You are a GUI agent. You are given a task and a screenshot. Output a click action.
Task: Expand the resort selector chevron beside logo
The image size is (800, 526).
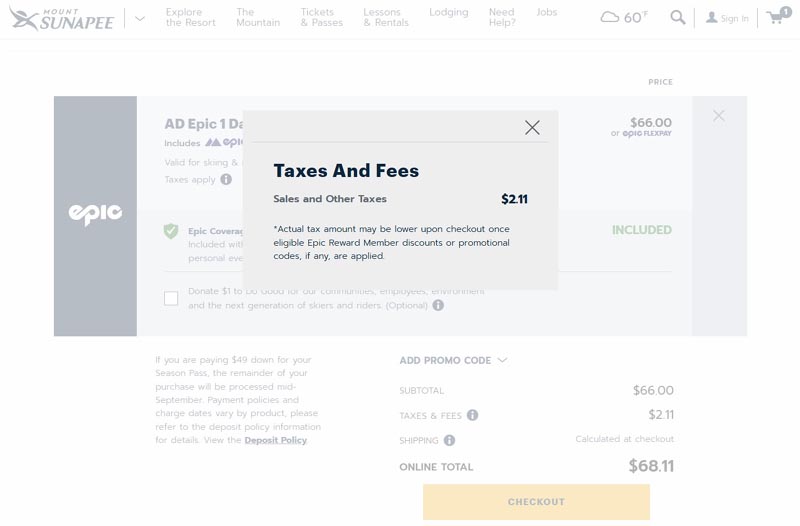coord(140,18)
